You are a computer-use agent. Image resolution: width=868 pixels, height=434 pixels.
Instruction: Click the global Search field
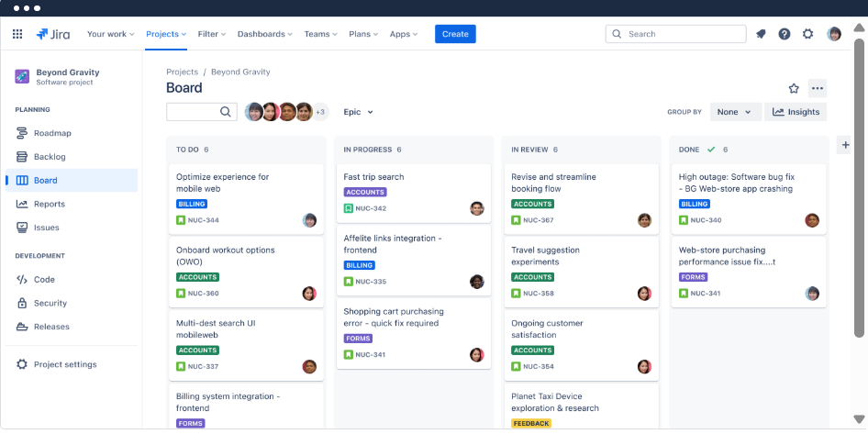(x=676, y=34)
